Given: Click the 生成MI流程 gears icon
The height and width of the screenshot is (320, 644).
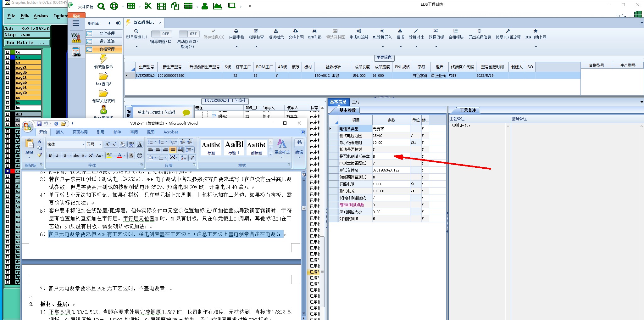Looking at the screenshot, I should point(359,31).
